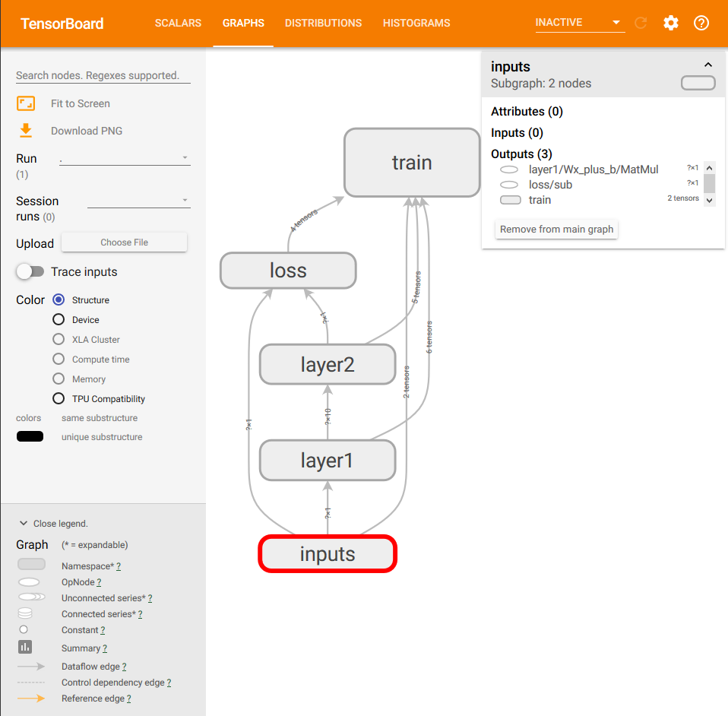Click the Connected series legend icon
The image size is (728, 716).
click(x=25, y=613)
